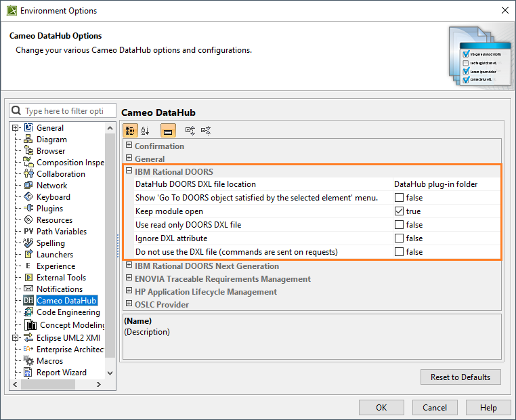This screenshot has width=516, height=420.
Task: Enable Use read only DOORS DXL file
Action: (x=400, y=225)
